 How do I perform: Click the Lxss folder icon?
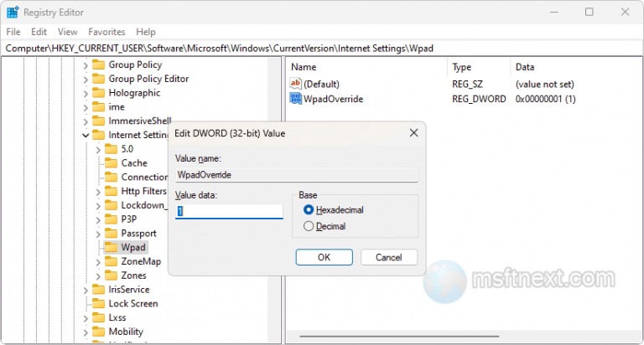[x=99, y=317]
